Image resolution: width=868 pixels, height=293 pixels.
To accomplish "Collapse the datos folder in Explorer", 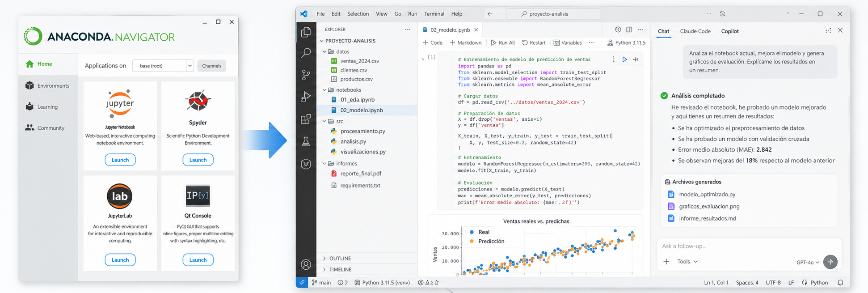I will [325, 51].
